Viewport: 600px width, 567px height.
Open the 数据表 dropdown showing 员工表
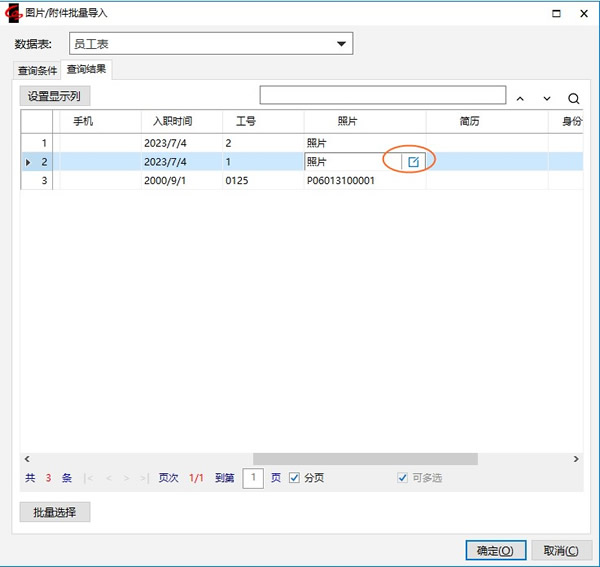[x=211, y=44]
